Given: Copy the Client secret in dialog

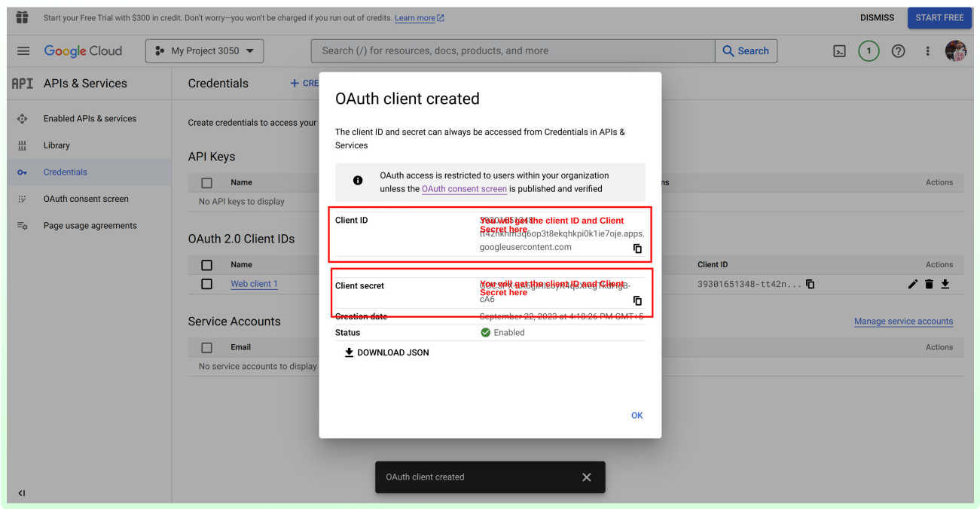Looking at the screenshot, I should pyautogui.click(x=637, y=300).
